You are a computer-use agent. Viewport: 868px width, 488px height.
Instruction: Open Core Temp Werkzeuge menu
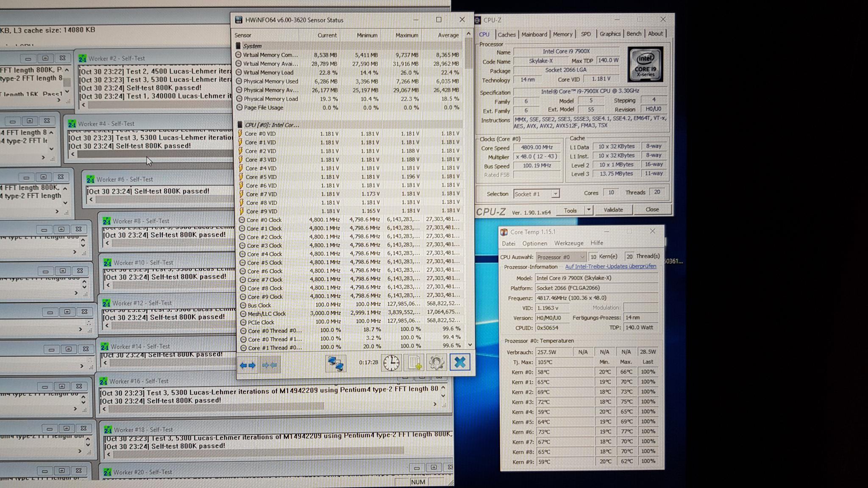(x=569, y=243)
